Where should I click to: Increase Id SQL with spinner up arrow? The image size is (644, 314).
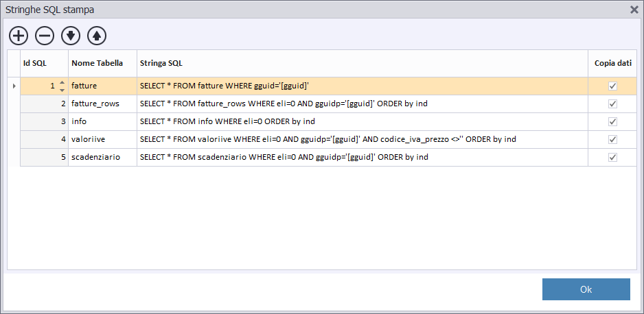pyautogui.click(x=62, y=83)
